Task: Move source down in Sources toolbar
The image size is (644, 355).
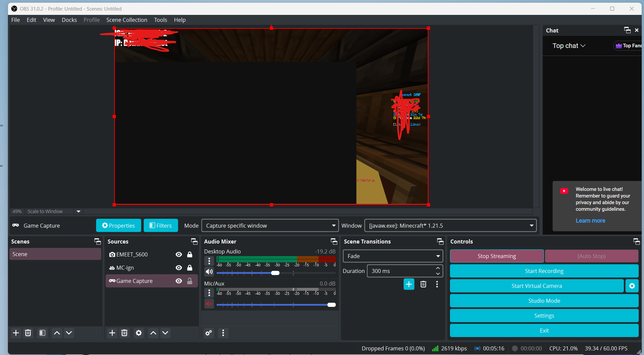Action: tap(165, 333)
